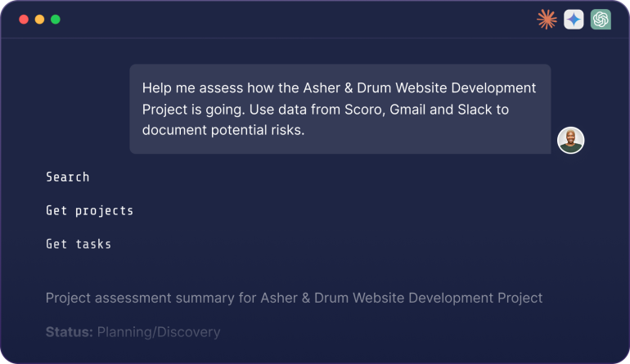Select the Planning/Discovery status value

pyautogui.click(x=159, y=332)
